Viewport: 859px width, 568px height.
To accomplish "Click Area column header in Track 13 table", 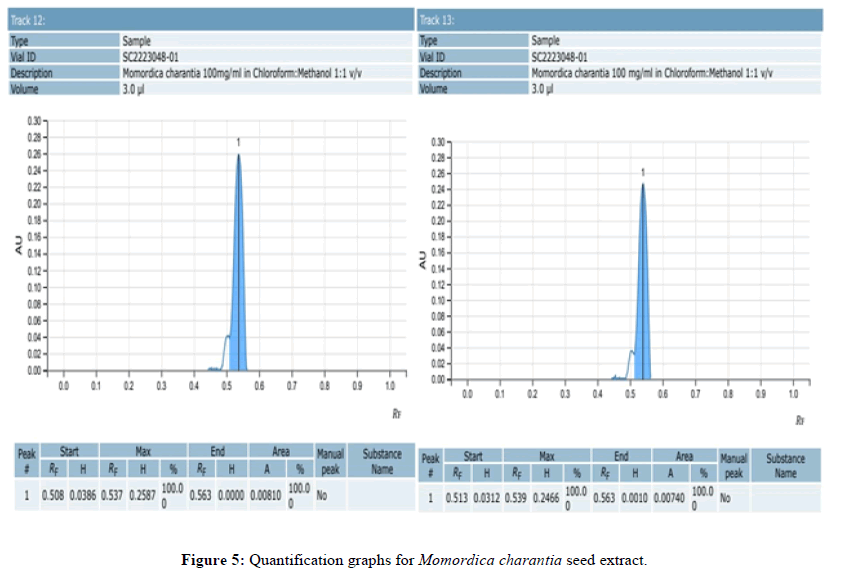I will 684,456.
